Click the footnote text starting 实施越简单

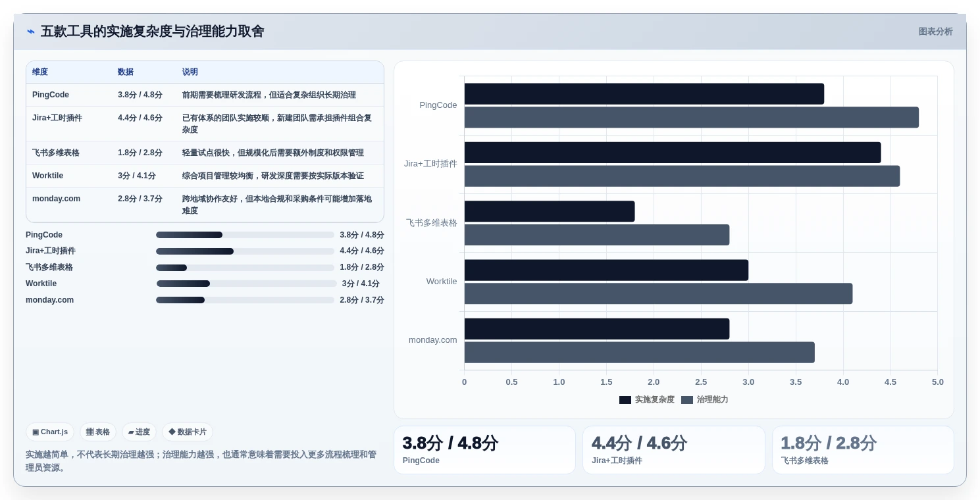pyautogui.click(x=201, y=461)
